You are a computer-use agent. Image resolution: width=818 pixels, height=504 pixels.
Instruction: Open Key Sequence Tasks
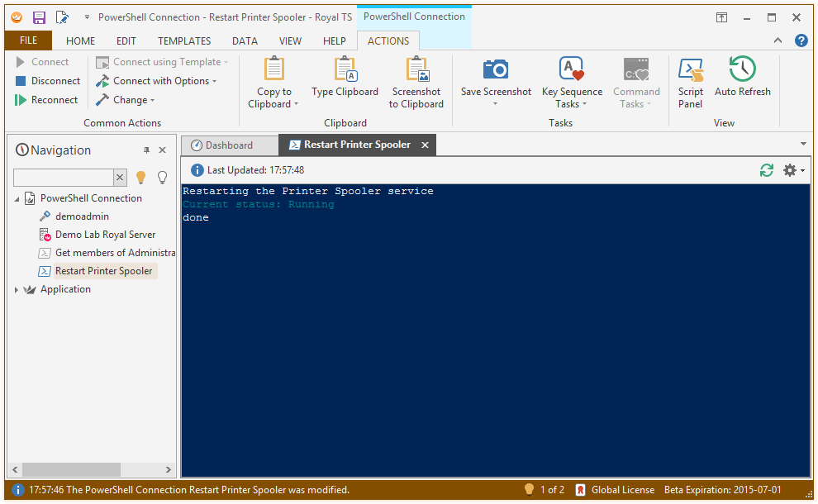click(572, 83)
